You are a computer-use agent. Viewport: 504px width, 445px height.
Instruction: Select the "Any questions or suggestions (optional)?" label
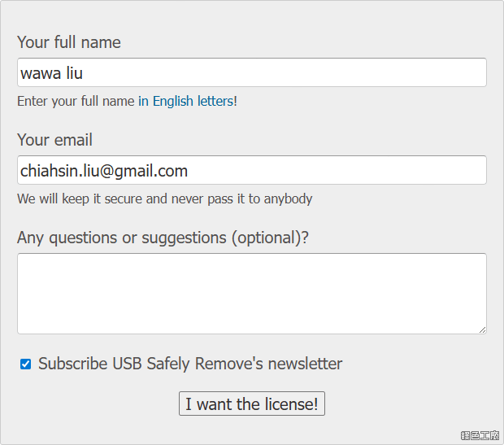point(163,238)
